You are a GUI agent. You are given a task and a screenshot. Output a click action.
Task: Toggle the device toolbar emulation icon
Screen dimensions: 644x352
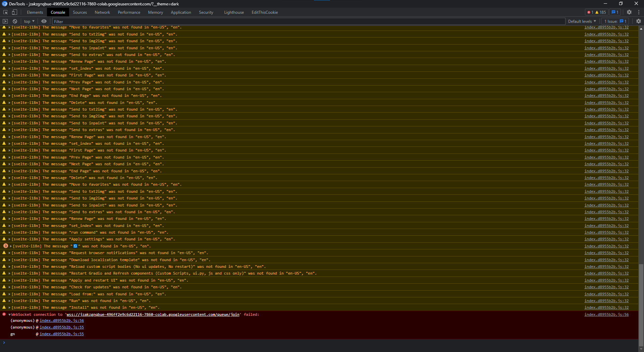click(14, 12)
